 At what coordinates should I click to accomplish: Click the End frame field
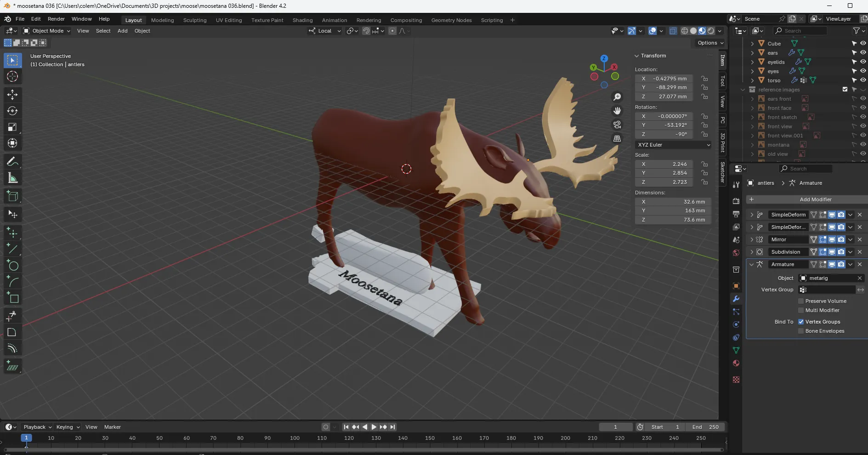(705, 427)
